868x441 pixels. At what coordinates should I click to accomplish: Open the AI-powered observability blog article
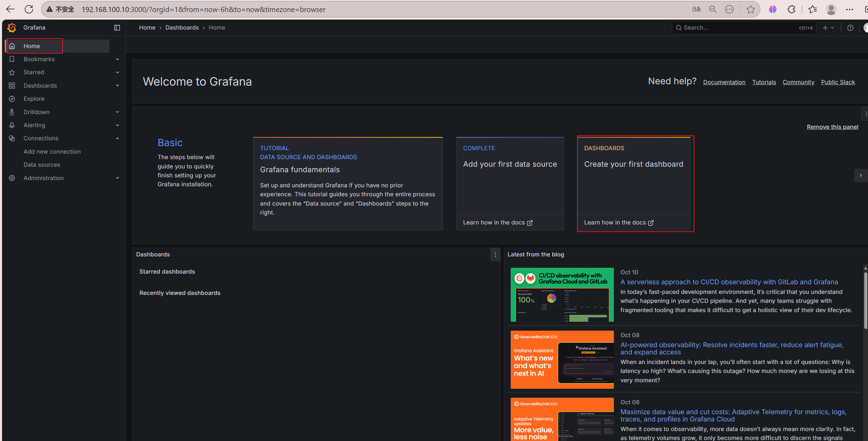tap(732, 349)
